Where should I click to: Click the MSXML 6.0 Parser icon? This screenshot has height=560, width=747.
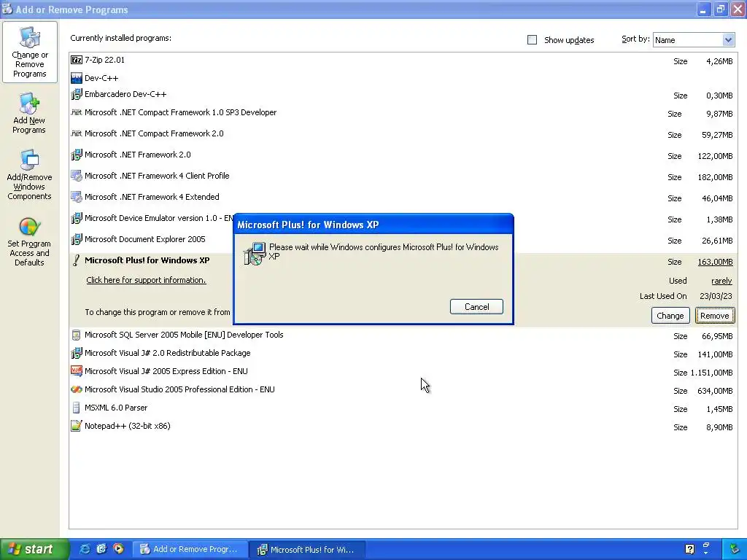76,408
